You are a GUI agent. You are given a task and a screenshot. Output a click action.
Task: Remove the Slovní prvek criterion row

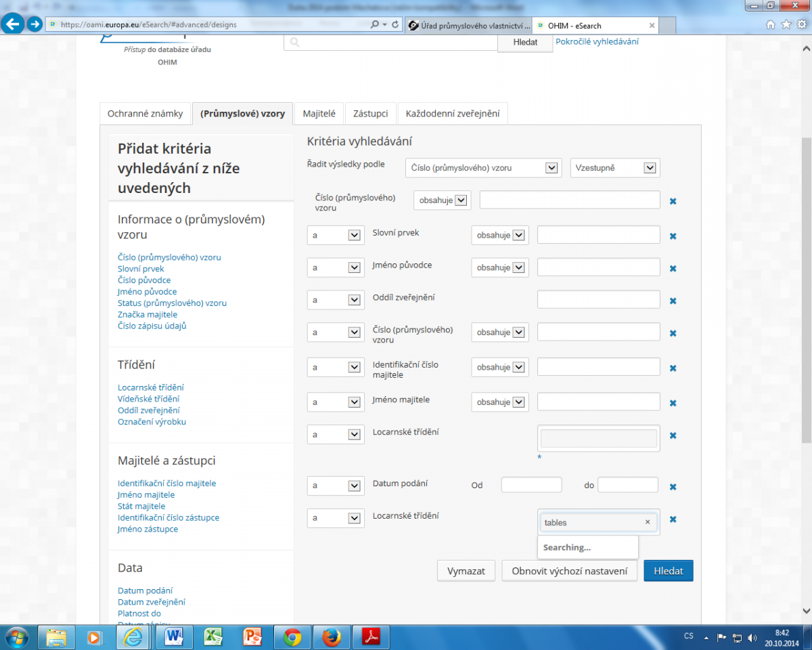coord(673,236)
